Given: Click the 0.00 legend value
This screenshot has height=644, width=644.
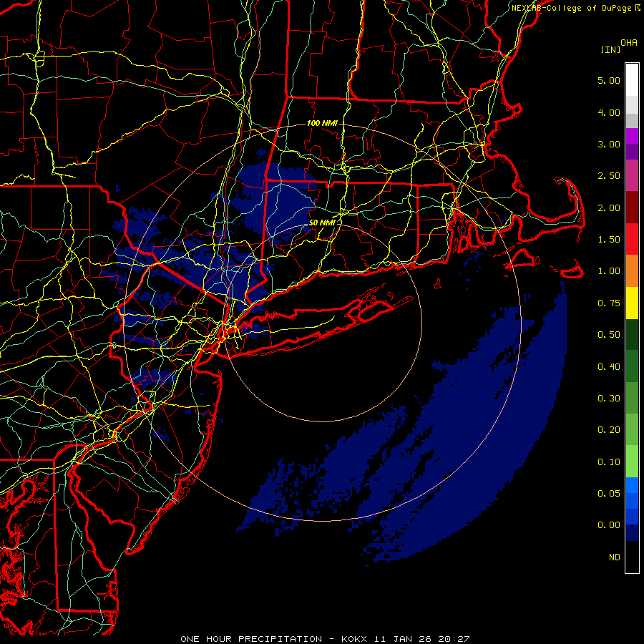Looking at the screenshot, I should [x=609, y=525].
